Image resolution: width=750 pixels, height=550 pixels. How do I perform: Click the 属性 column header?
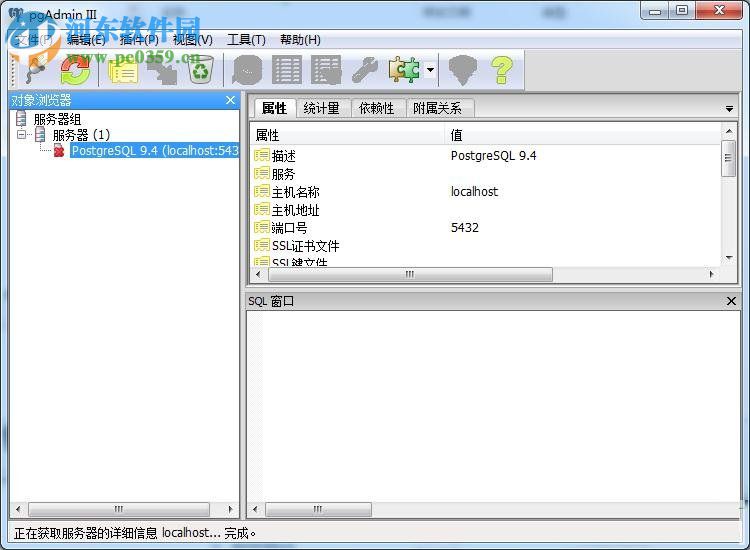click(x=347, y=135)
